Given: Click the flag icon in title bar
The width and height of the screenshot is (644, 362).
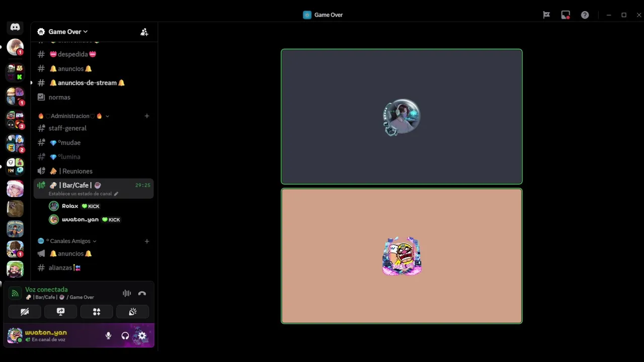Looking at the screenshot, I should click(546, 15).
